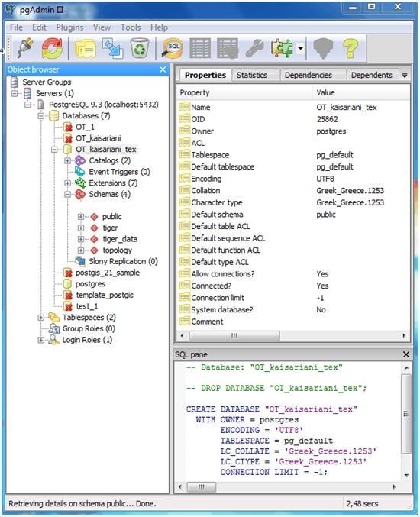420x517 pixels.
Task: Select the postgis_21_sample database
Action: [x=108, y=273]
